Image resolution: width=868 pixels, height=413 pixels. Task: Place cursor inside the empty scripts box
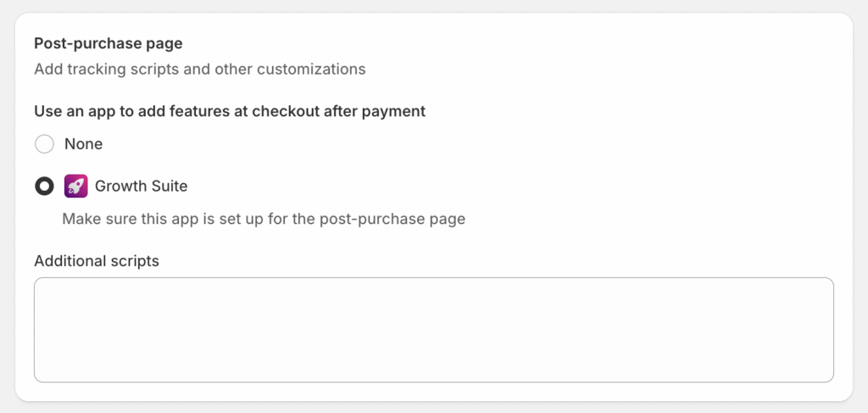434,330
